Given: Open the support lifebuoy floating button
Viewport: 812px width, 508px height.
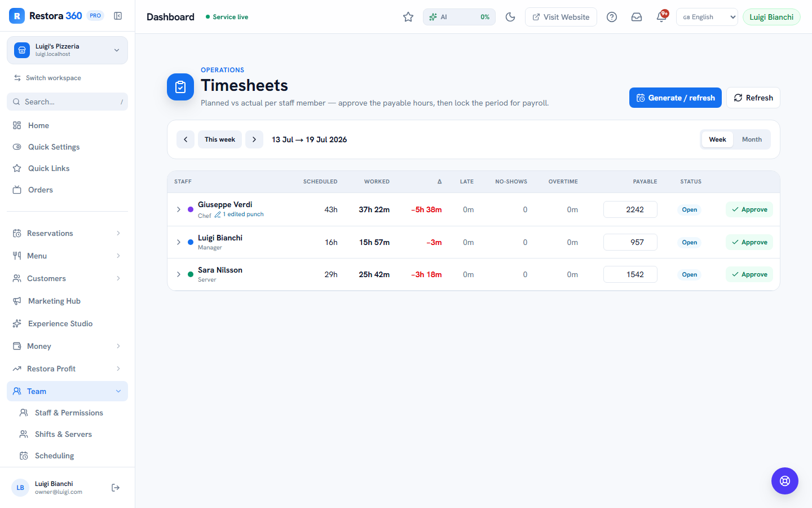Looking at the screenshot, I should tap(785, 481).
